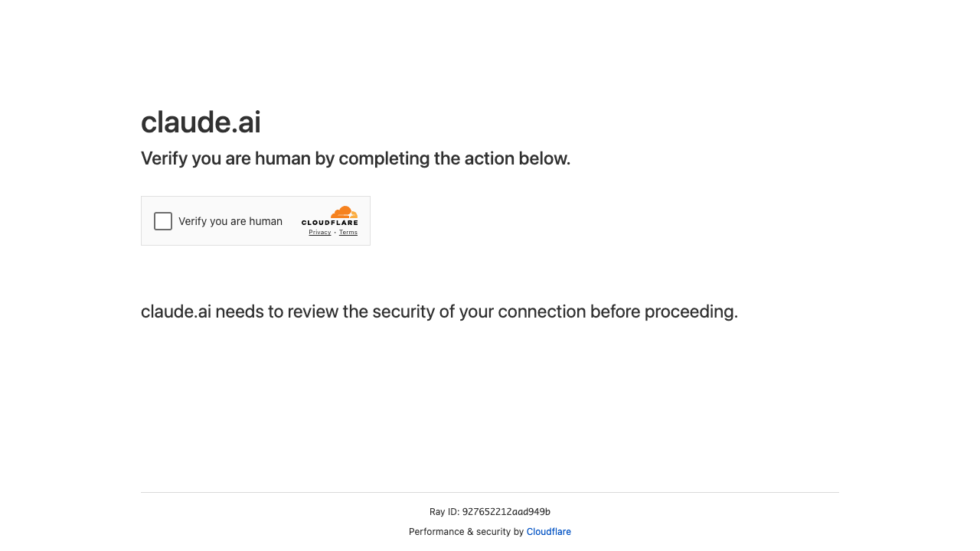Click the Performance & security footer text
This screenshot has width=980, height=551.
pos(465,531)
